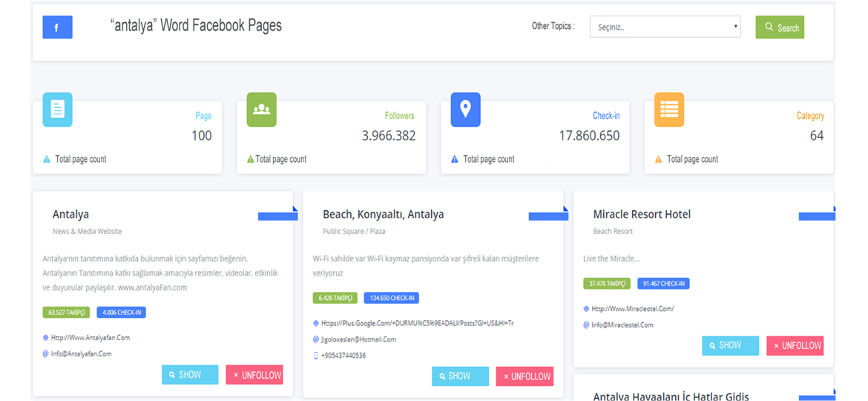Click the 63.527 TAKİPÇİ green badge
Viewport: 868px width, 401px height.
pos(66,313)
